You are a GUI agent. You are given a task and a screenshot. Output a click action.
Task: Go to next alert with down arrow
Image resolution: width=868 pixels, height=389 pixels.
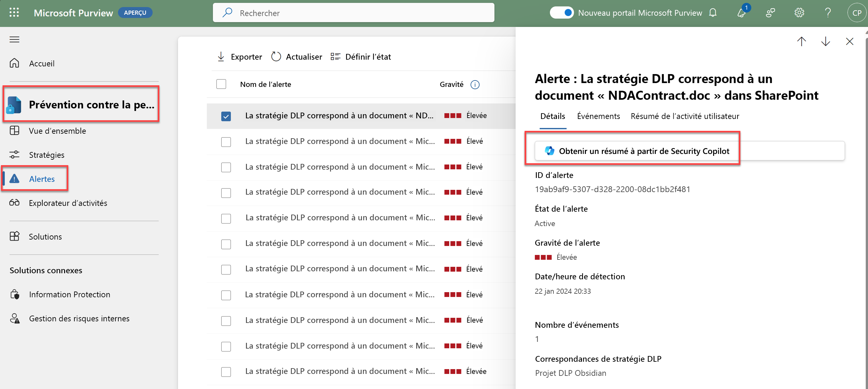click(x=825, y=41)
